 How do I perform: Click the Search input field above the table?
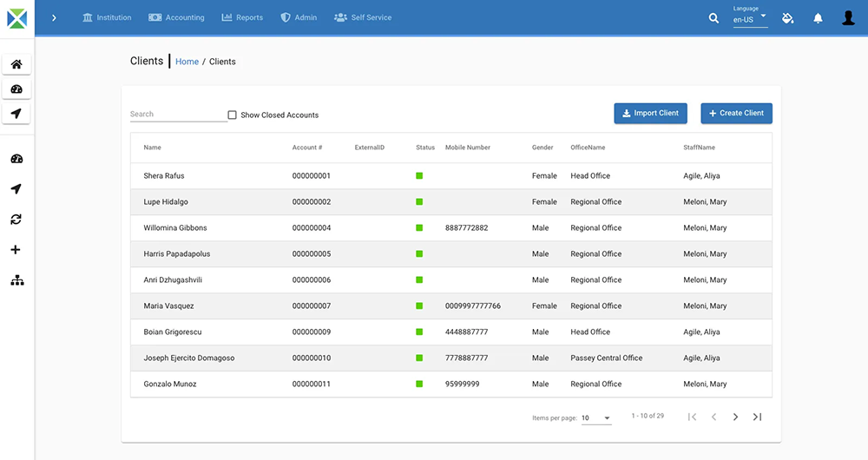point(178,114)
